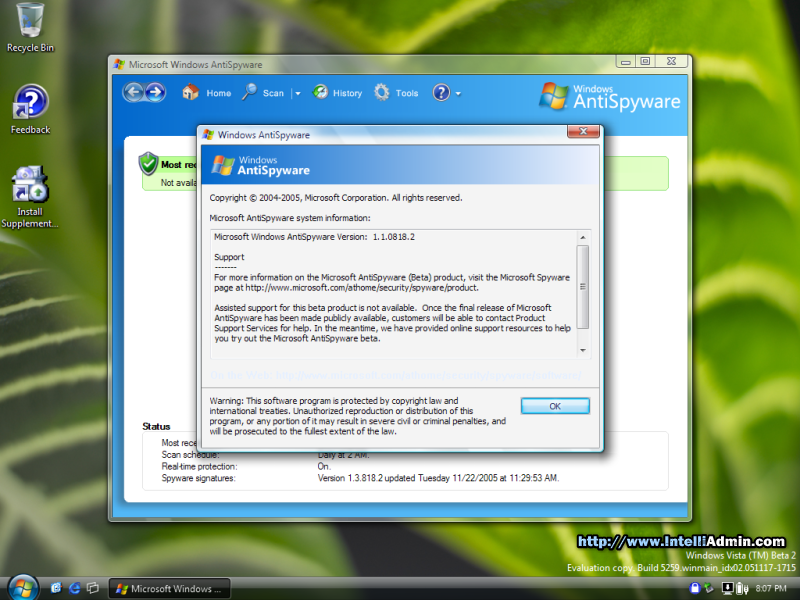Launch Internet Explorer from Quick Launch

74,588
